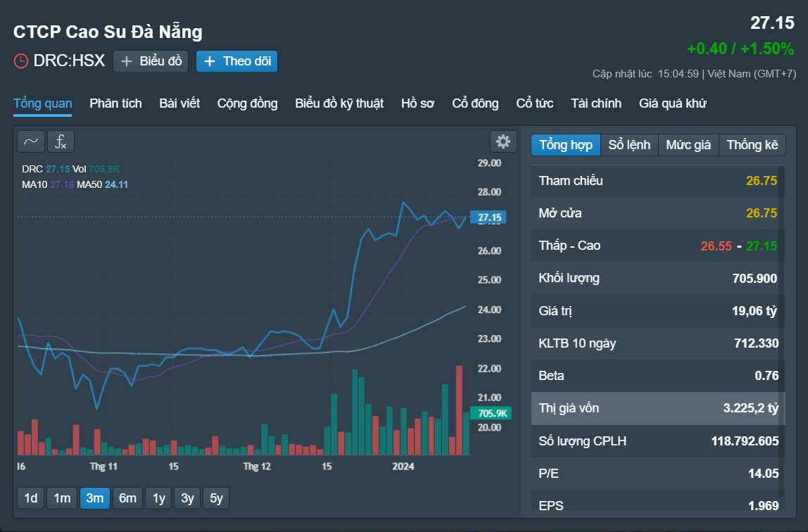Click the KLTB 10 ngày value 712.330

[x=757, y=343]
